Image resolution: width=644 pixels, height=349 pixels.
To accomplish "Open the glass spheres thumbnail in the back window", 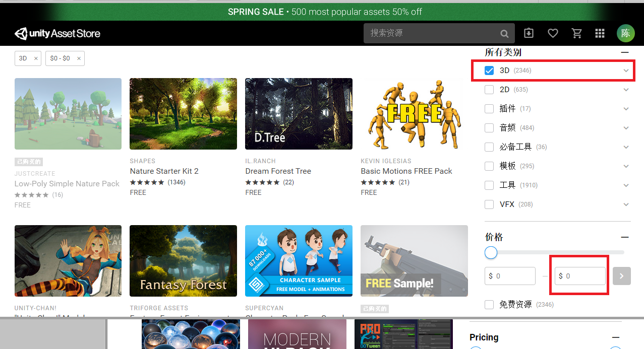I will [x=191, y=334].
